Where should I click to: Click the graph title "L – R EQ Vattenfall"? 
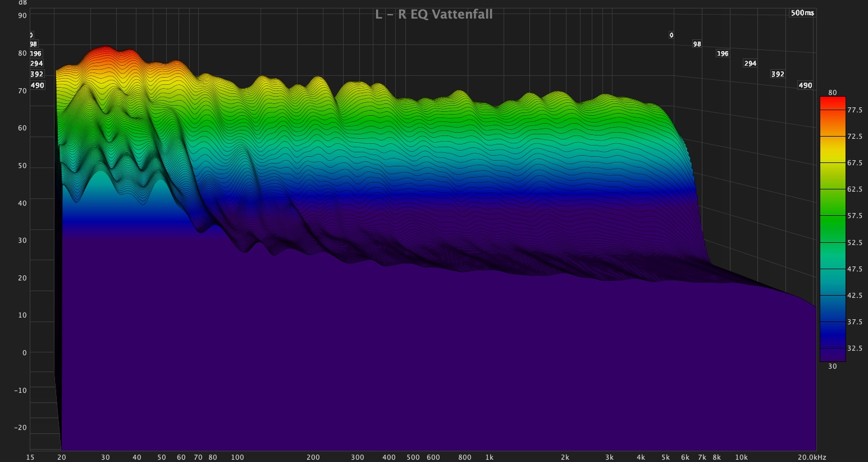434,14
